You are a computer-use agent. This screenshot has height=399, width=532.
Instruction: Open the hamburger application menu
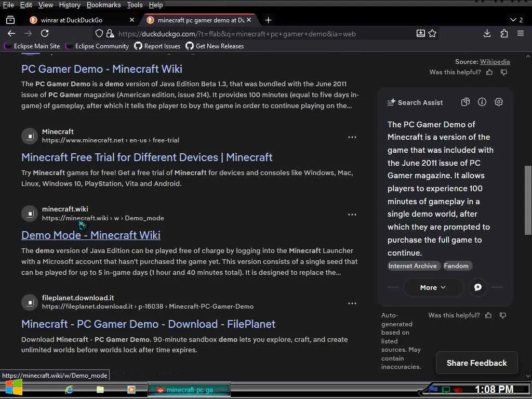[521, 33]
